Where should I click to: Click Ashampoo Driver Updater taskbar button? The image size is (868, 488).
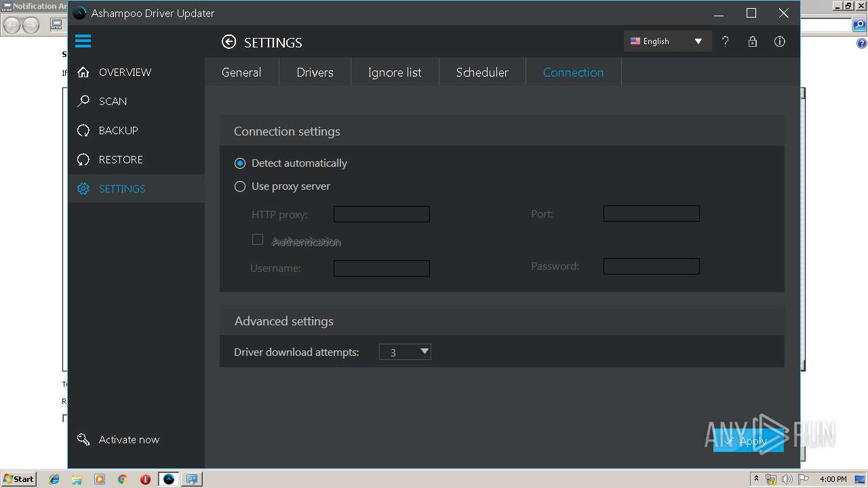[x=169, y=479]
